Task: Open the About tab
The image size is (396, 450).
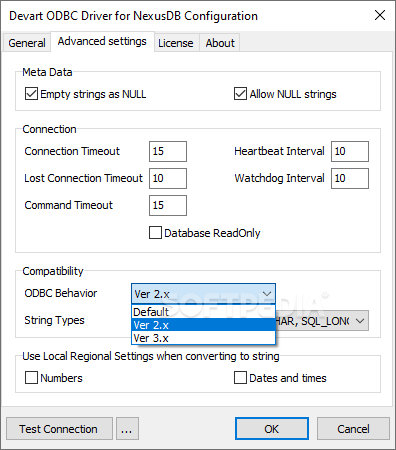Action: pos(220,43)
